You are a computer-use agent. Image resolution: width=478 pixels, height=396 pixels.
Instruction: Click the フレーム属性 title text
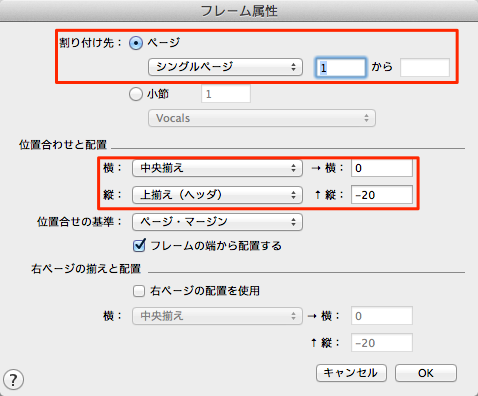(x=239, y=11)
